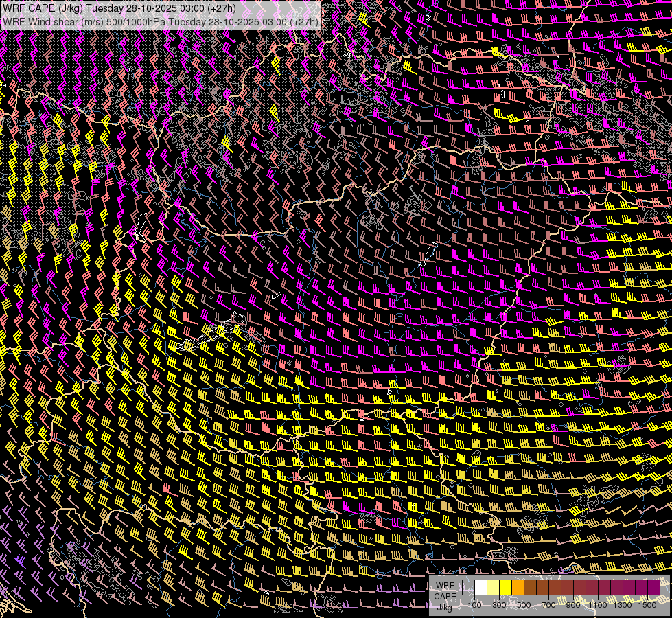
Task: Click the 100 label on the legend
Action: coord(474,605)
